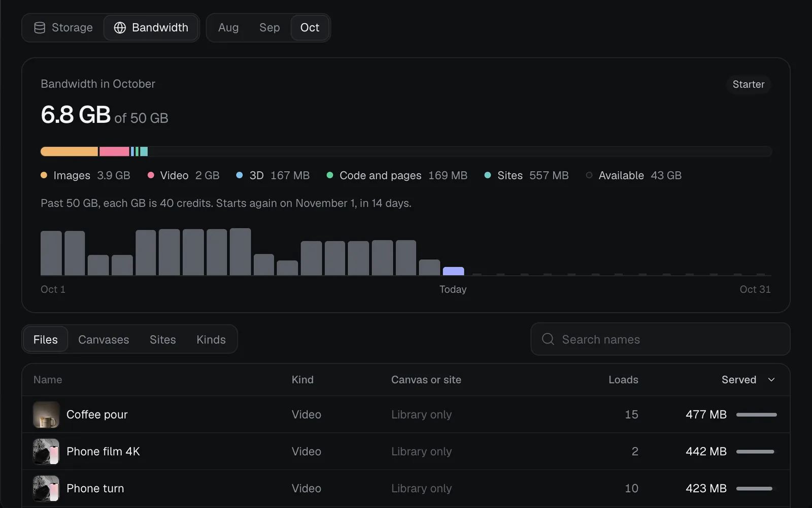The width and height of the screenshot is (812, 508).
Task: Show September bandwidth
Action: point(269,27)
